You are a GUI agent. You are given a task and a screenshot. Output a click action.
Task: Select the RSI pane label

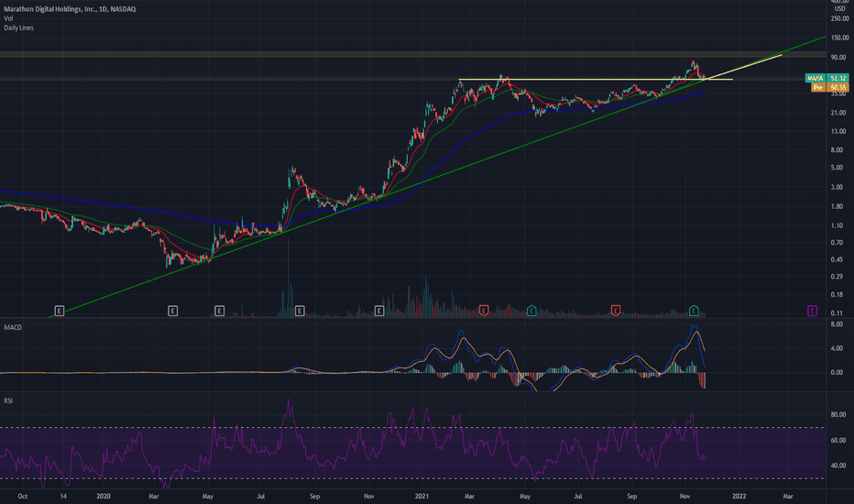click(x=8, y=400)
